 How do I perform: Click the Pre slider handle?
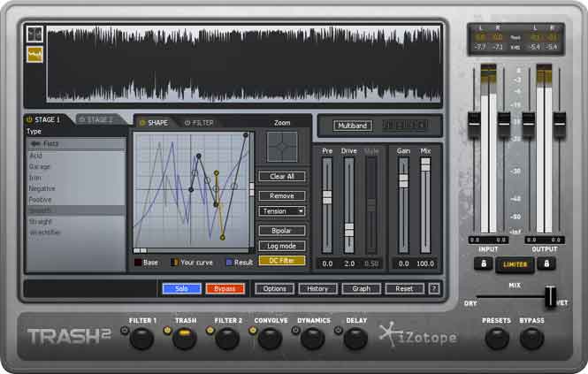(x=327, y=197)
